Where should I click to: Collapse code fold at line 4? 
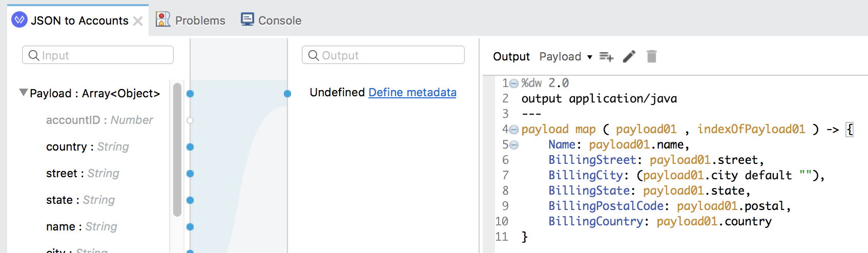(514, 130)
